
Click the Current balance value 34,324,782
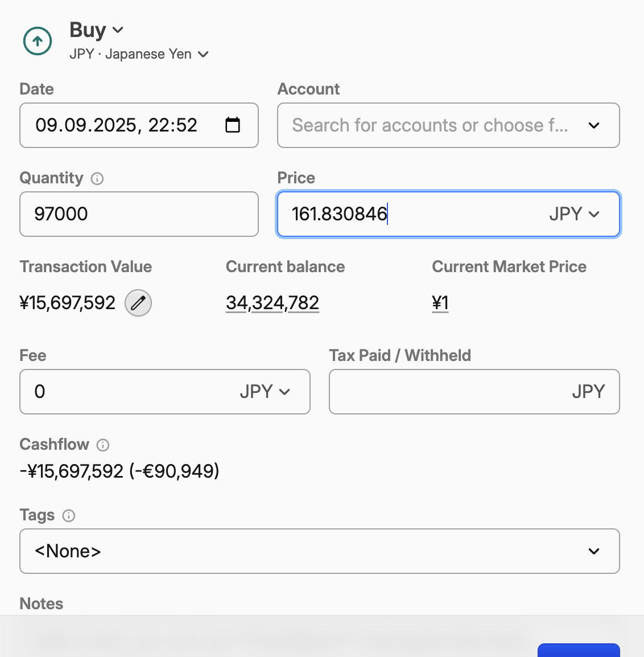tap(273, 303)
